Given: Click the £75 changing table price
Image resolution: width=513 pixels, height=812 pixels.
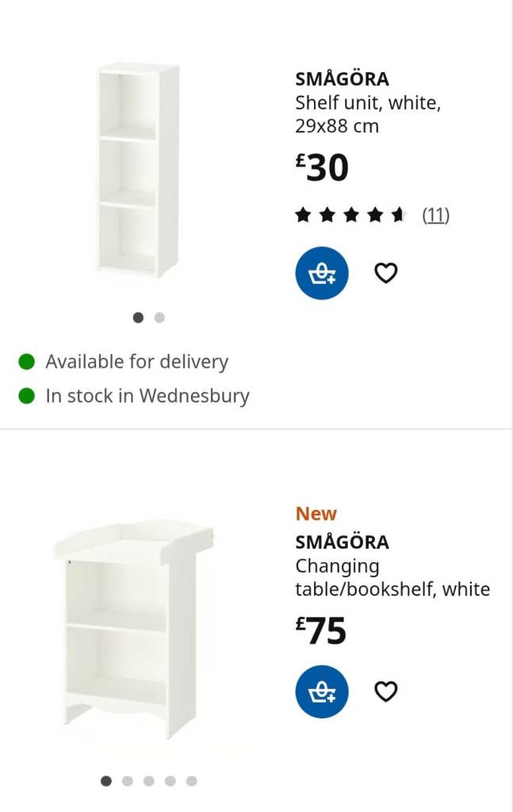Looking at the screenshot, I should tap(322, 632).
